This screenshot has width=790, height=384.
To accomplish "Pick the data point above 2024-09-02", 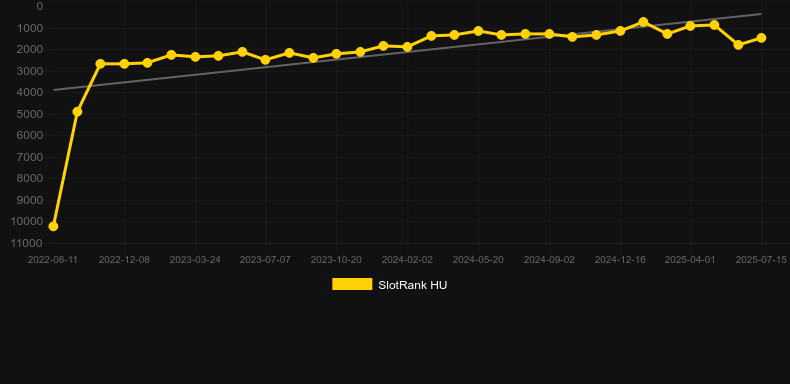I will point(549,34).
